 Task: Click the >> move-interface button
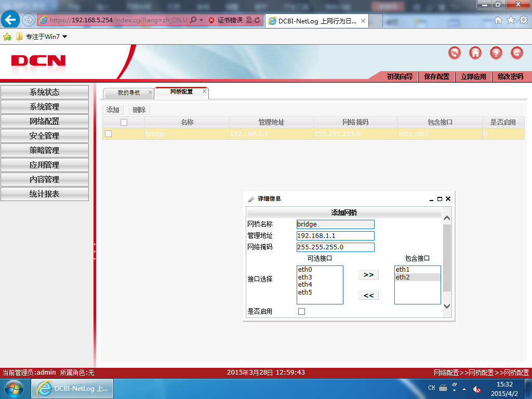(368, 274)
